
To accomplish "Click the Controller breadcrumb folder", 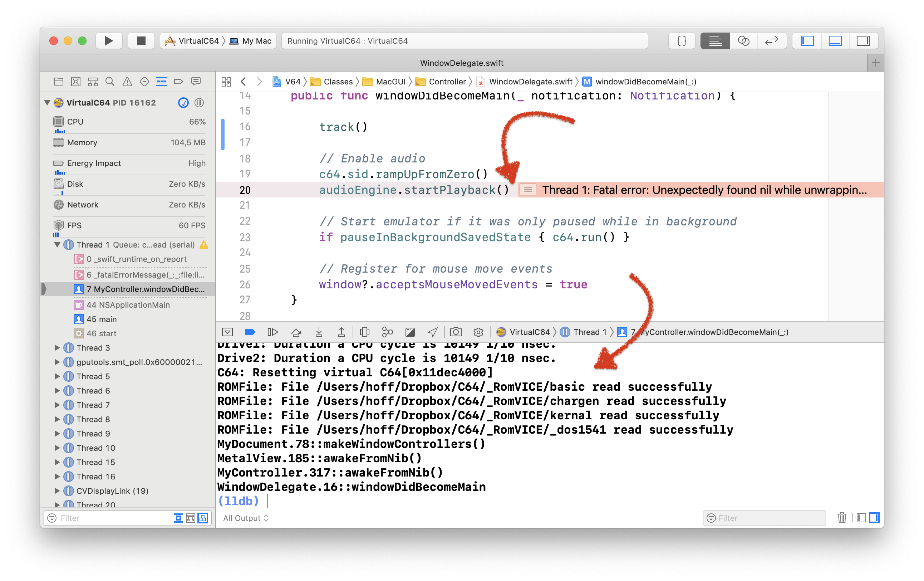I will coord(441,82).
